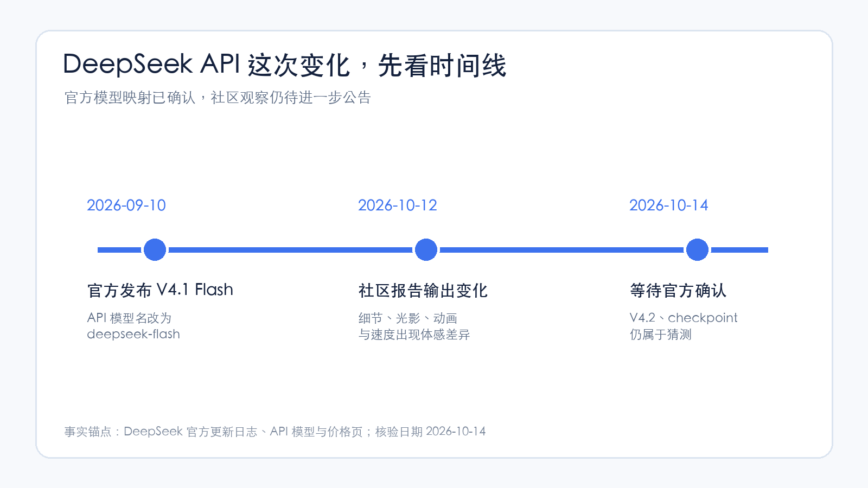Click the line 与速度出现体感差异
The image size is (868, 488).
point(414,335)
